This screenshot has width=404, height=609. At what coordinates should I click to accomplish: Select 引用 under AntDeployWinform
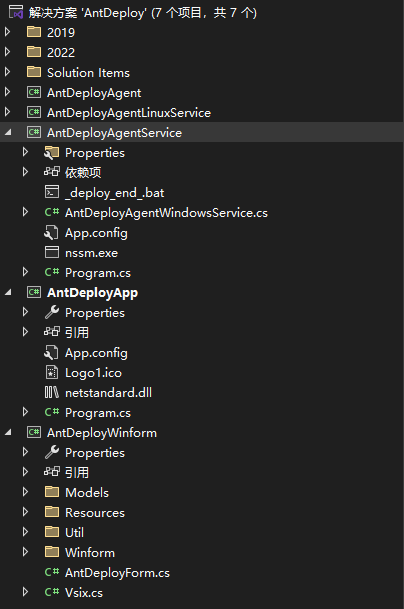(x=77, y=472)
